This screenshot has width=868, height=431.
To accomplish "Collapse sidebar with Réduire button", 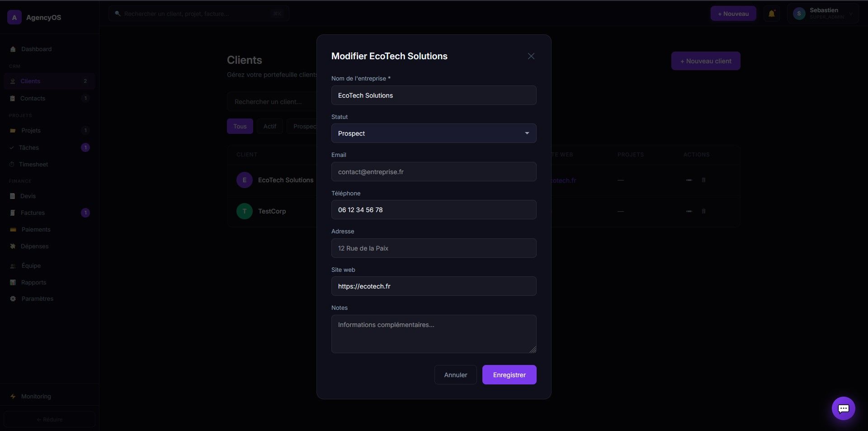I will point(50,420).
